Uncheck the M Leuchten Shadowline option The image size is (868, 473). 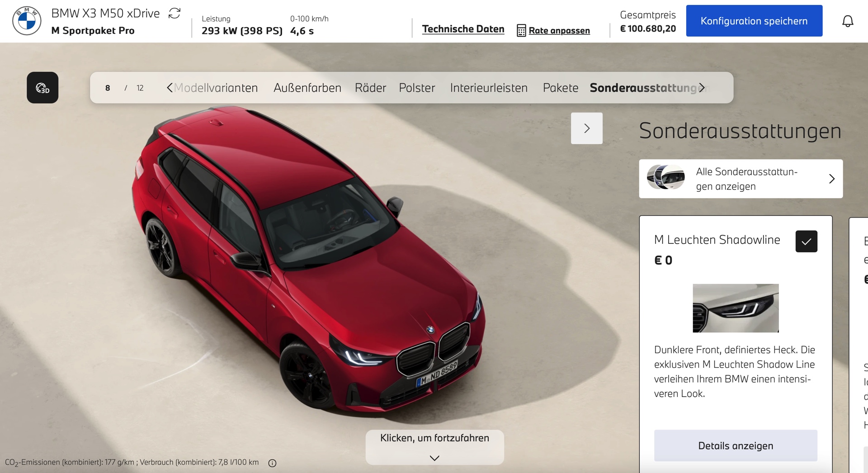(x=806, y=241)
